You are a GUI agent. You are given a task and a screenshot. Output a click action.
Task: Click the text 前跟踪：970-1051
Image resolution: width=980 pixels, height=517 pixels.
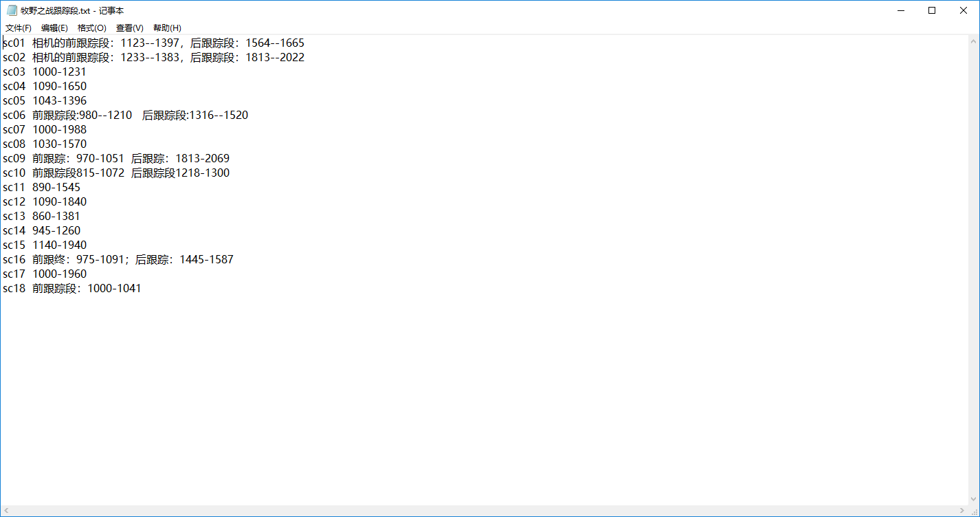click(x=78, y=158)
